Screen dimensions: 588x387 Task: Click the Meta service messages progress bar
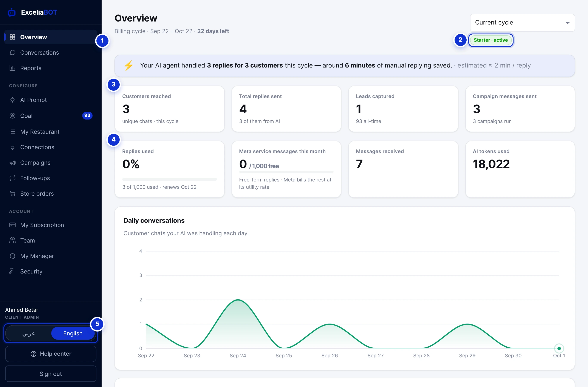286,172
